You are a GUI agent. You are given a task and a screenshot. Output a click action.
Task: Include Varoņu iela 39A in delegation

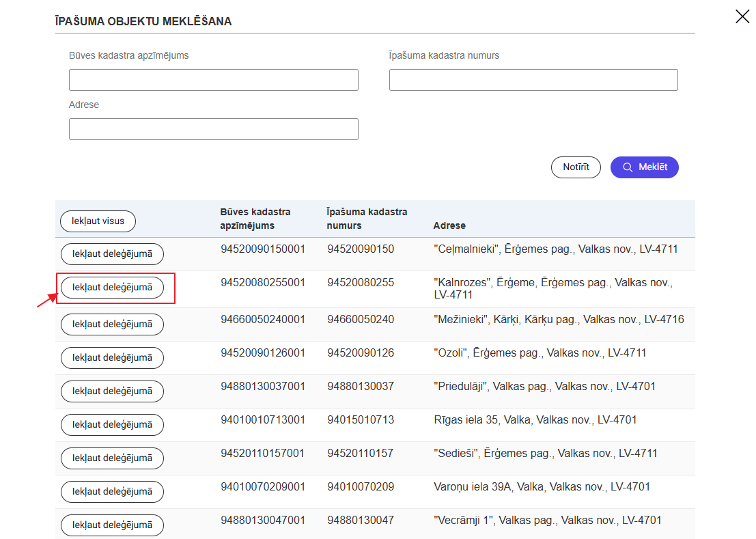point(112,492)
